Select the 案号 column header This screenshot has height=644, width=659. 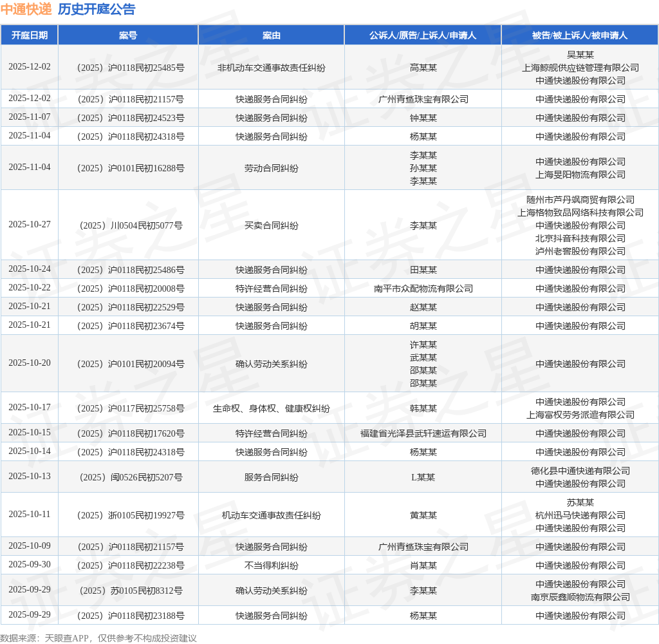[128, 35]
